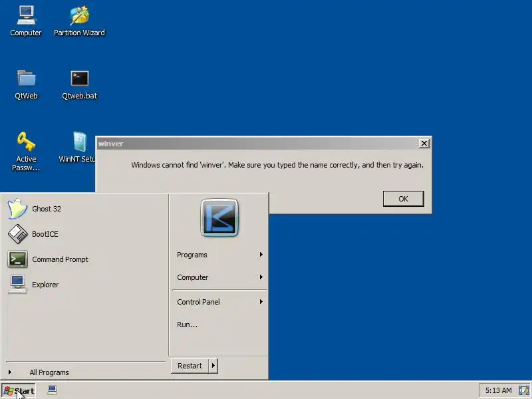Click the Restart button
This screenshot has width=532, height=399.
click(190, 366)
